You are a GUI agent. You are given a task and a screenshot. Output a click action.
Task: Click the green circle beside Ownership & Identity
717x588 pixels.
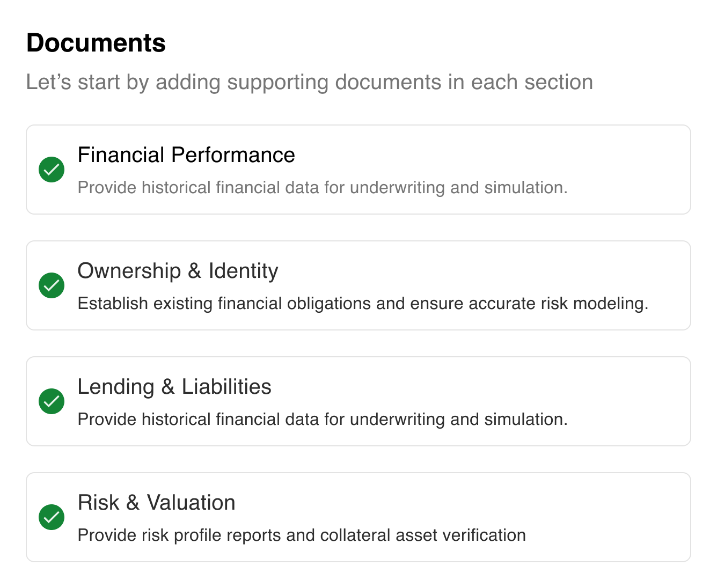click(52, 285)
